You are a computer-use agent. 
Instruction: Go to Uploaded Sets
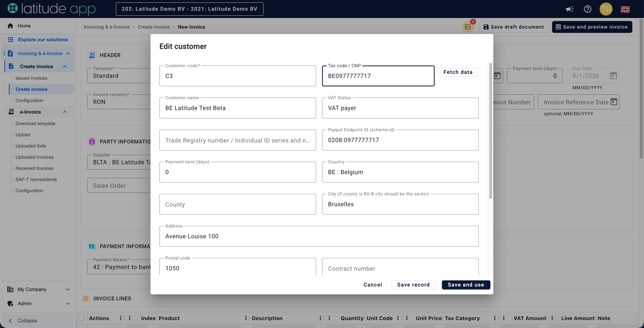tap(31, 146)
